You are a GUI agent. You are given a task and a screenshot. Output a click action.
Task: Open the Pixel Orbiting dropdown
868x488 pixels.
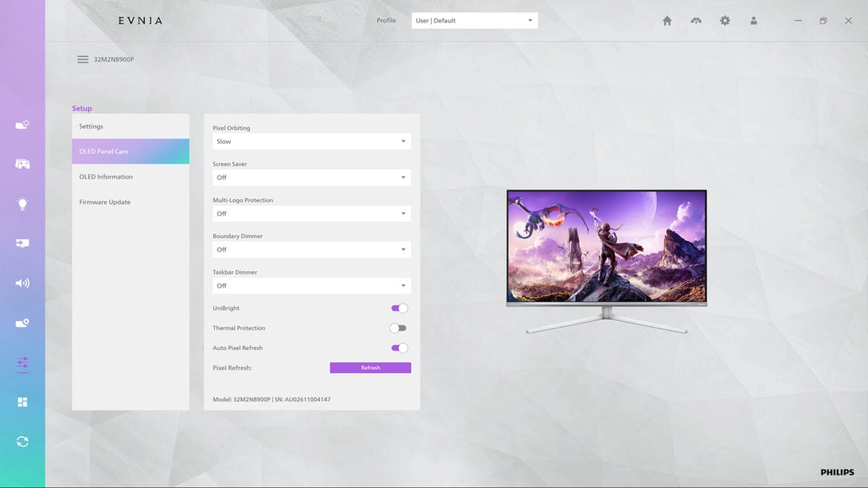point(312,142)
